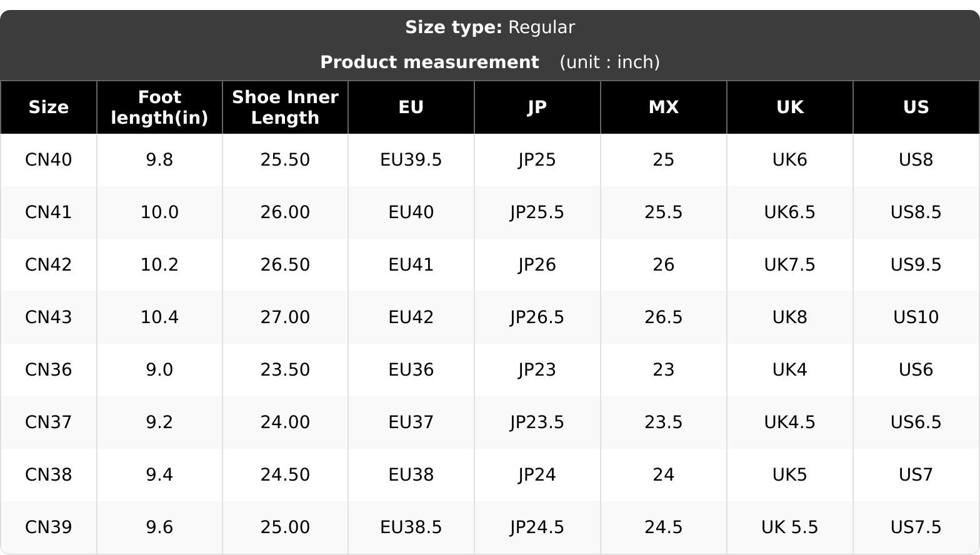Viewport: 980px width, 555px height.
Task: Click the EU38 cell
Action: [x=411, y=475]
